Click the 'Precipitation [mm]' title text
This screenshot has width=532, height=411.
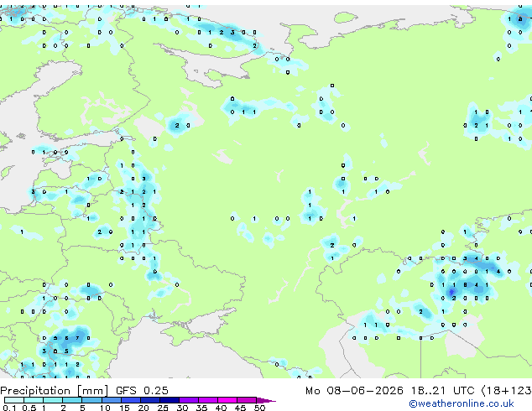click(54, 391)
